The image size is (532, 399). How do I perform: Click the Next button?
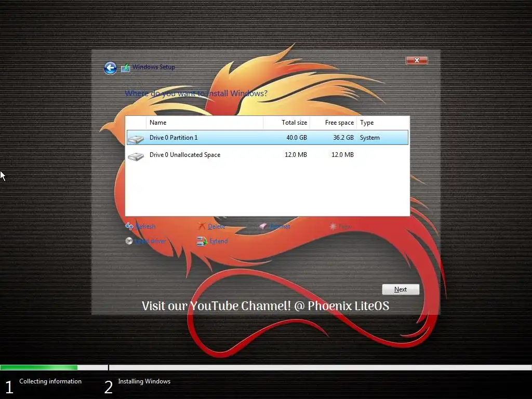401,289
